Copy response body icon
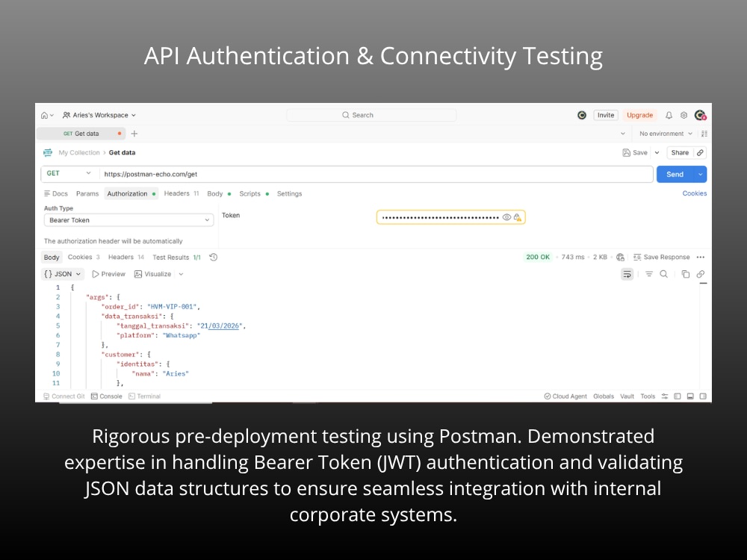 coord(686,274)
